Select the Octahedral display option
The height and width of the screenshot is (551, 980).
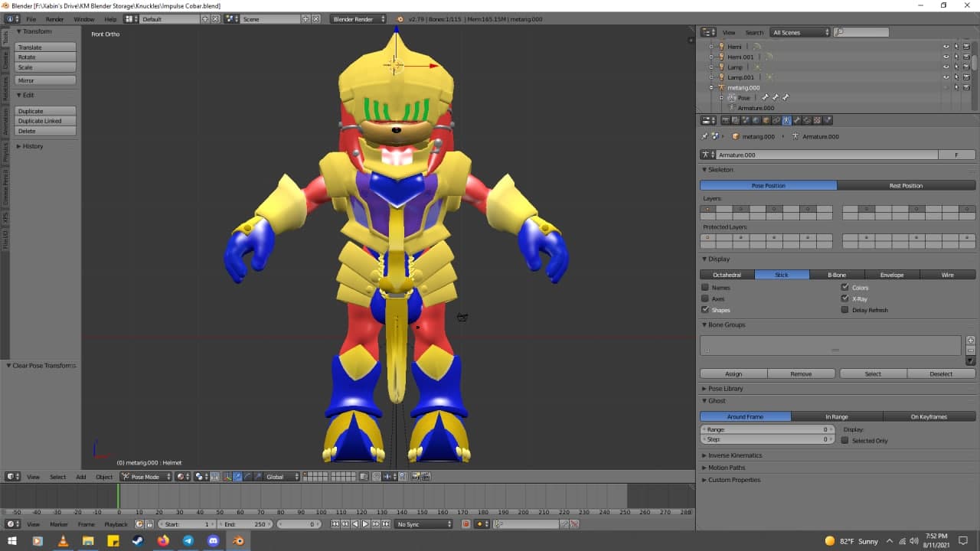click(x=727, y=275)
